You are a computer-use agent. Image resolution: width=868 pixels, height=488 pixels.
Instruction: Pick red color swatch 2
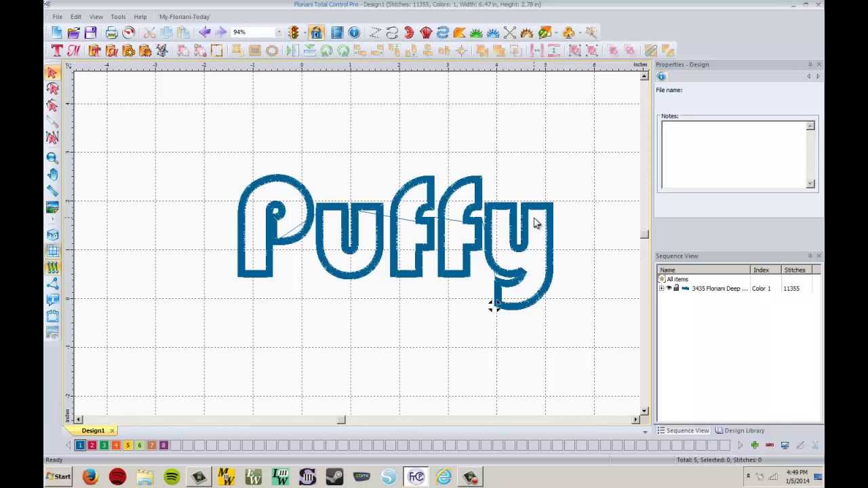(92, 445)
